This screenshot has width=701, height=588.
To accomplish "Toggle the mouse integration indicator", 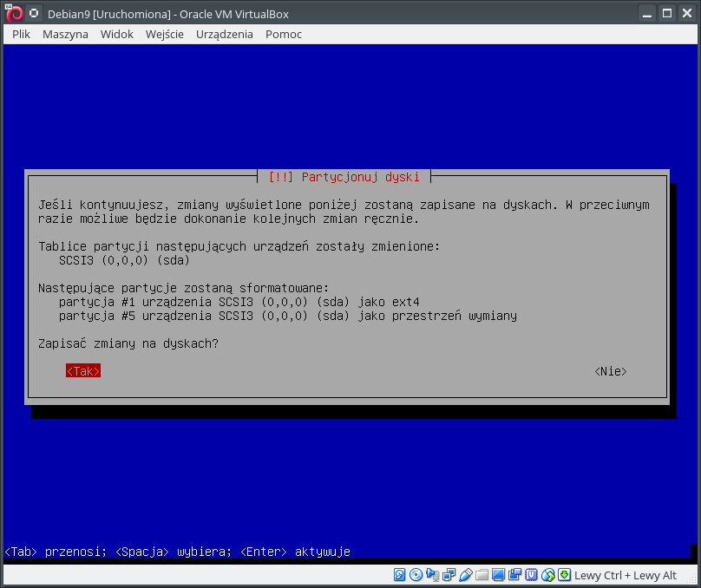I will pyautogui.click(x=547, y=575).
